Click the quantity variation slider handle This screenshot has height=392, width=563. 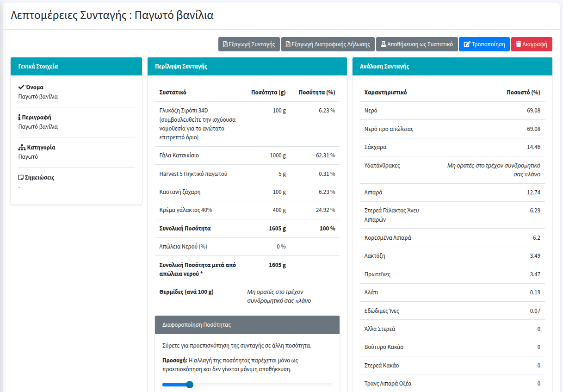click(189, 384)
